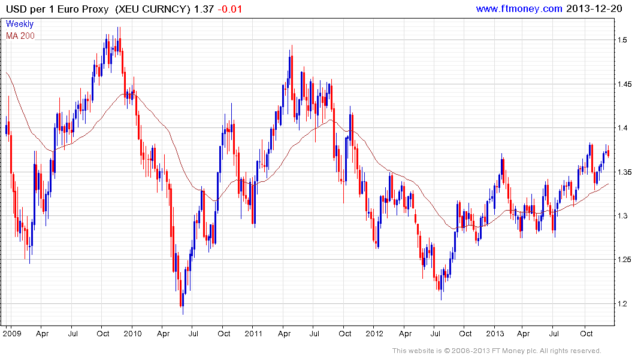Image resolution: width=644 pixels, height=359 pixels.
Task: Select the '(XEU CURNCY)' ticker text
Action: 153,9
